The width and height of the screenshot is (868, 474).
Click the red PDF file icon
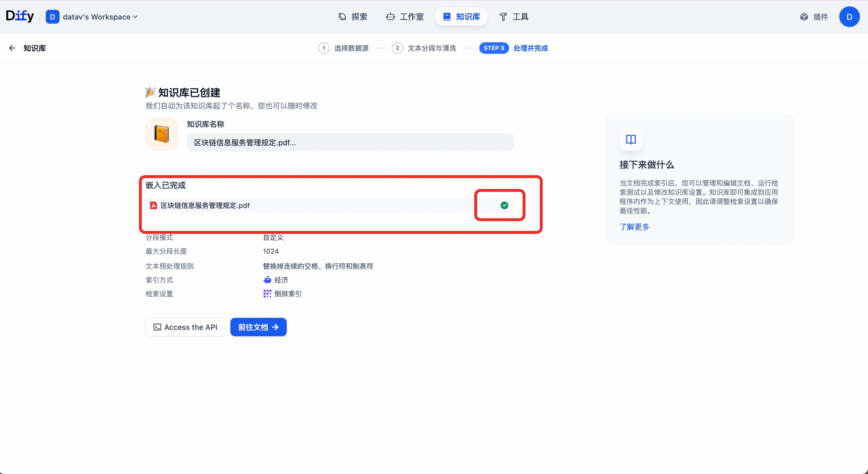point(153,205)
